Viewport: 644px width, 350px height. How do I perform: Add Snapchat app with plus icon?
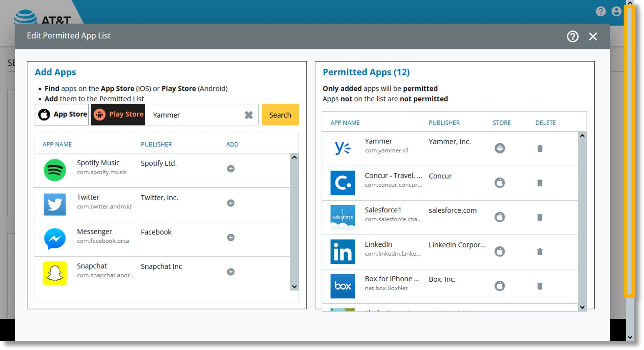click(231, 272)
